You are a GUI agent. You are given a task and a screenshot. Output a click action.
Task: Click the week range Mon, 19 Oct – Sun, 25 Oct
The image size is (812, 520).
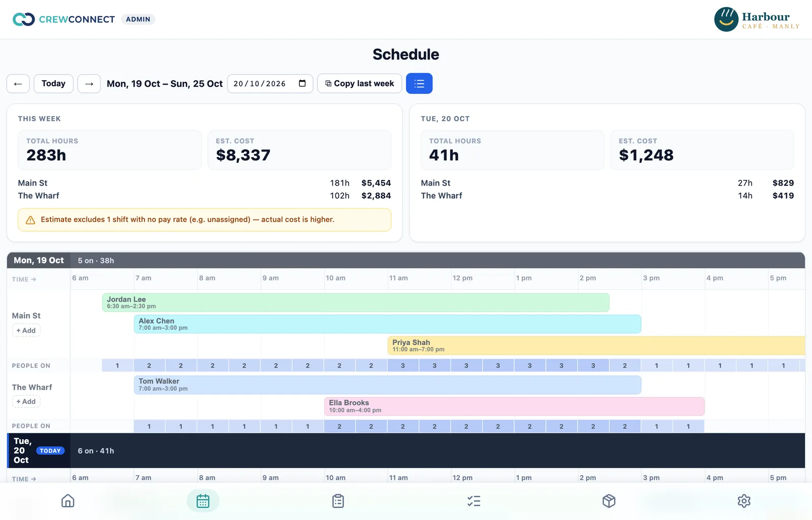164,84
